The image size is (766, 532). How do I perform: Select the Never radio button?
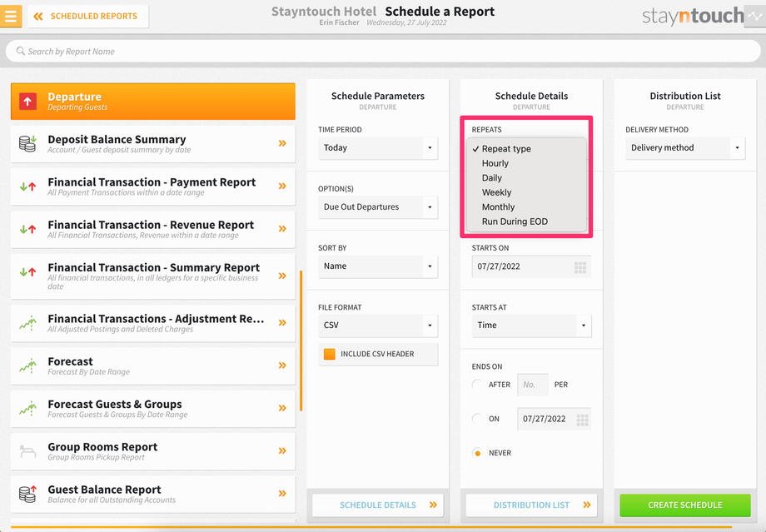(x=478, y=453)
